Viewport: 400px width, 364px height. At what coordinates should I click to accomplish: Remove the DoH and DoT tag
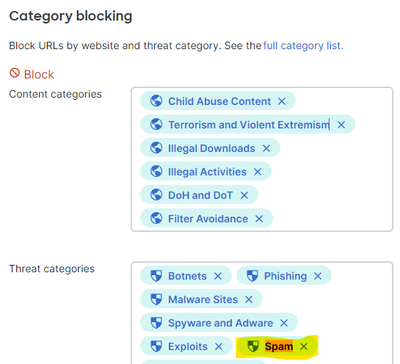244,195
